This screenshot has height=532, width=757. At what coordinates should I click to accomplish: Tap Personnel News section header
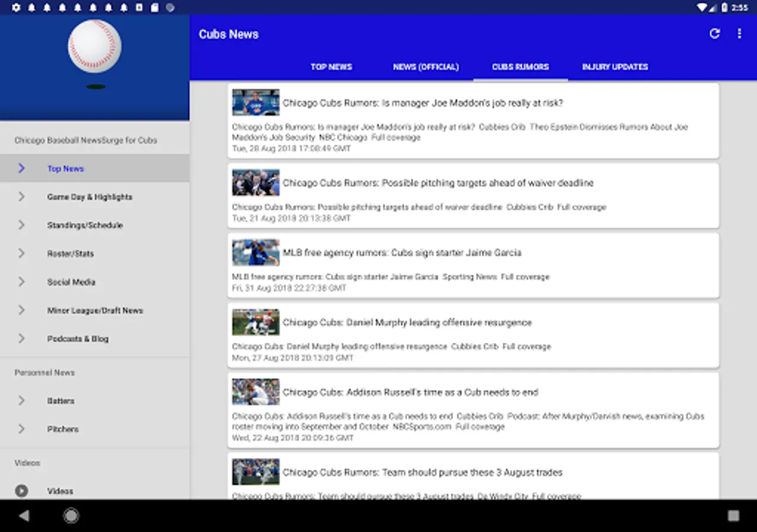(x=44, y=372)
